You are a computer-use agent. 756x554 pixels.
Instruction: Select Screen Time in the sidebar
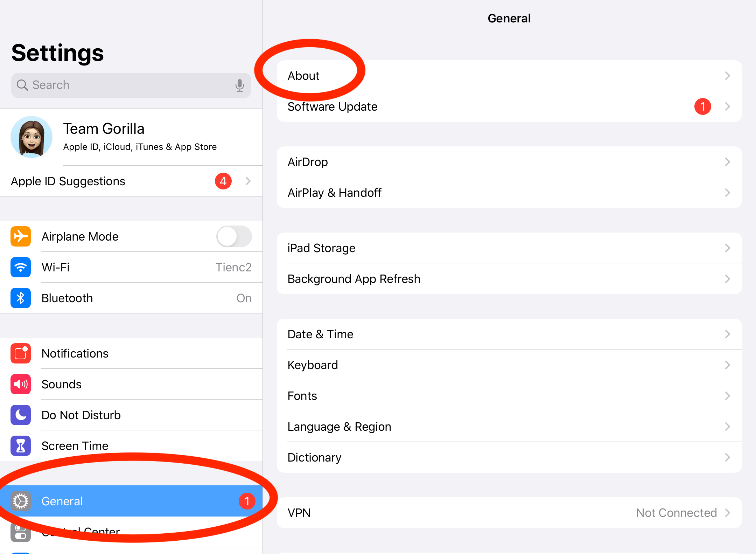(131, 446)
